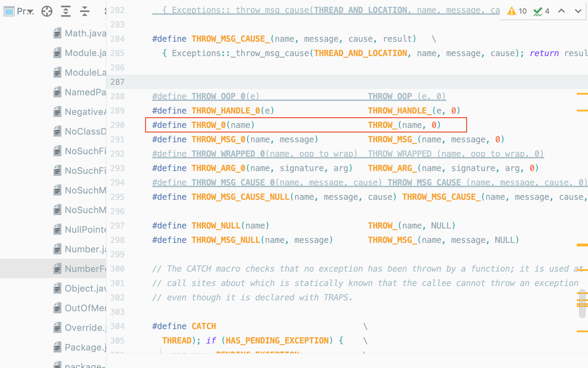
Task: Click the warnings indicator showing 10
Action: 517,11
